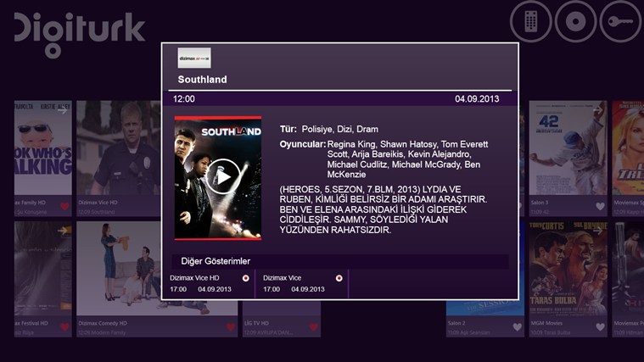Open the remote control icon

click(530, 21)
